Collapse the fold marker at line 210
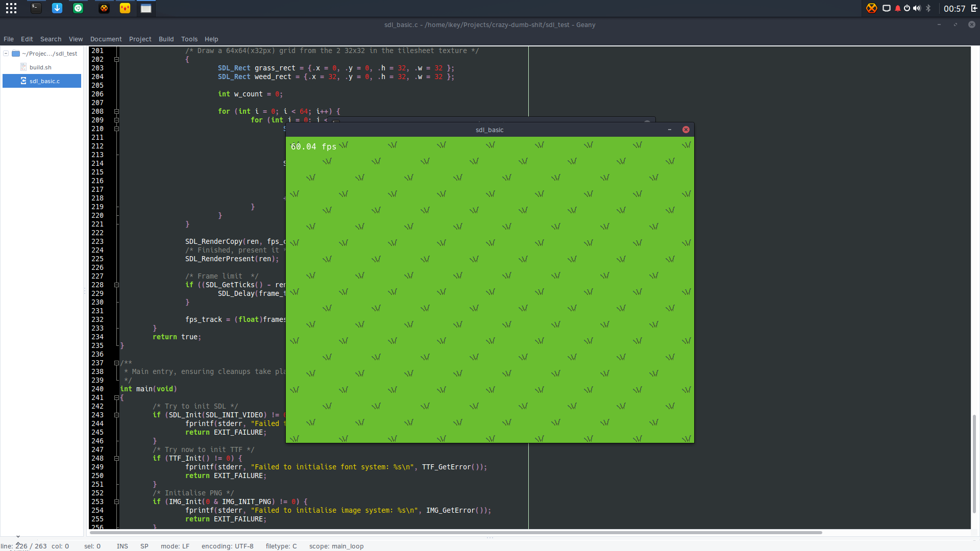The height and width of the screenshot is (551, 980). [116, 129]
